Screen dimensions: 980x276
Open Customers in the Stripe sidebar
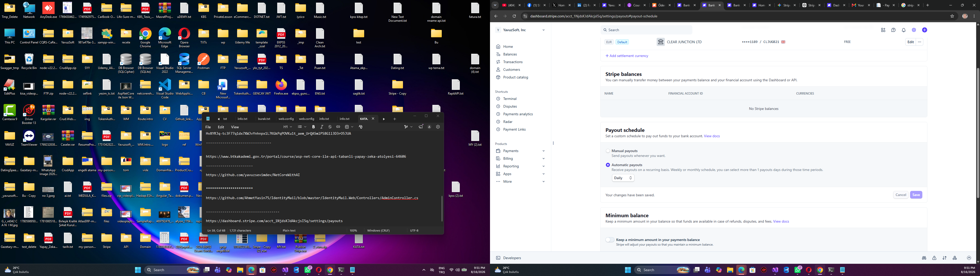(508, 69)
